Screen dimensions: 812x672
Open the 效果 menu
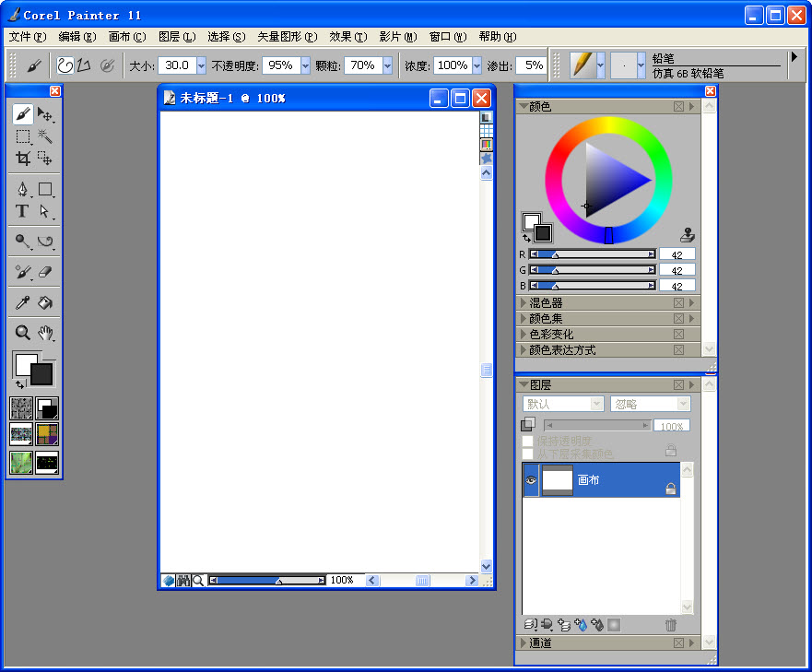click(x=348, y=37)
